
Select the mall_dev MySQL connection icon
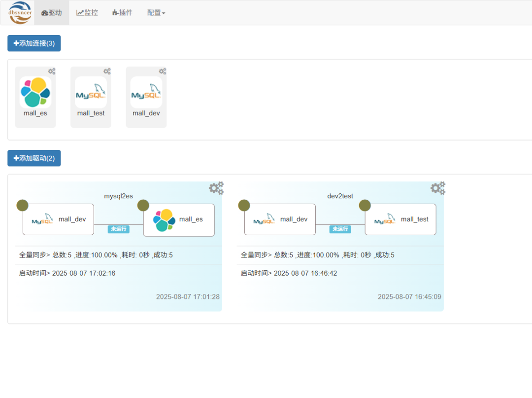coord(146,92)
